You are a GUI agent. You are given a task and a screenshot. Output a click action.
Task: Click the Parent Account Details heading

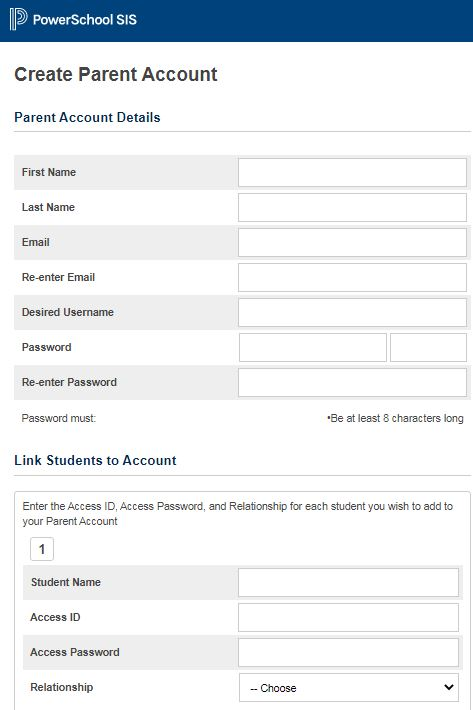[87, 117]
